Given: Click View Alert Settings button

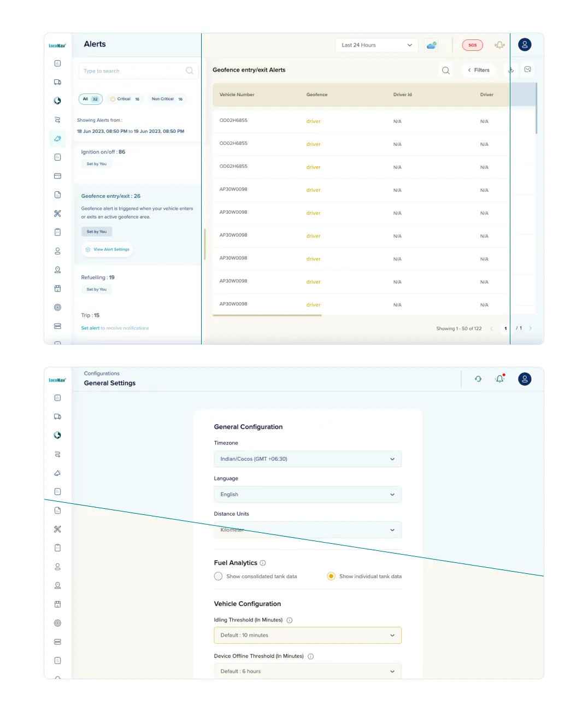Looking at the screenshot, I should pyautogui.click(x=108, y=249).
